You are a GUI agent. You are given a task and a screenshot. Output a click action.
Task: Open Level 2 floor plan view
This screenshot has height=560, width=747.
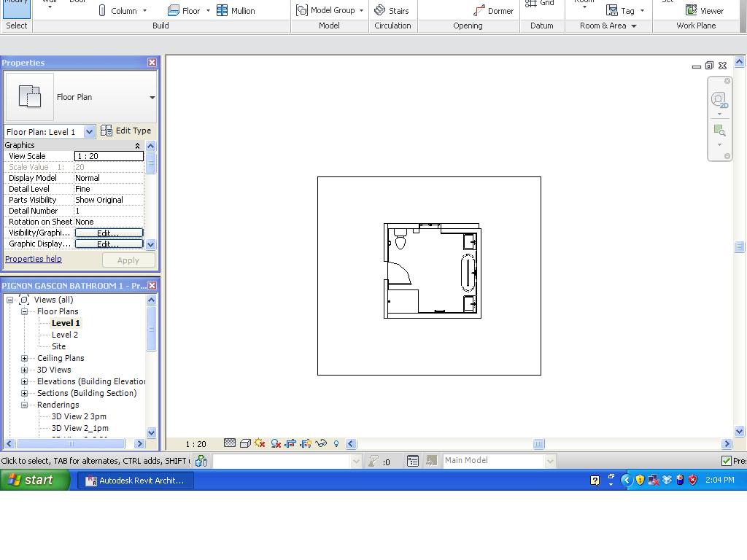64,335
